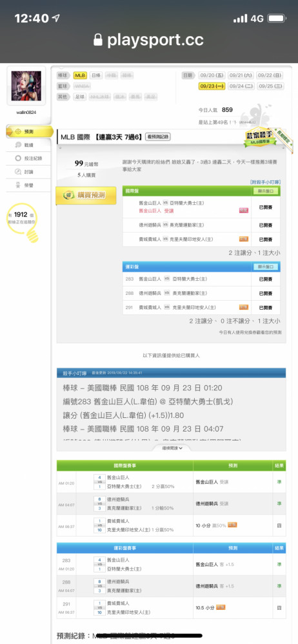
Task: Select the 足球 category tab
Action: 79,97
